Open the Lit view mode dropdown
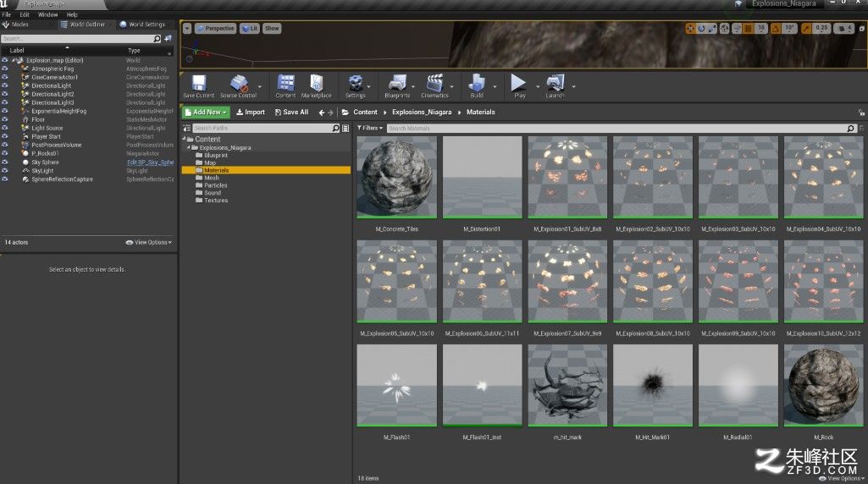The width and height of the screenshot is (868, 484). click(250, 28)
